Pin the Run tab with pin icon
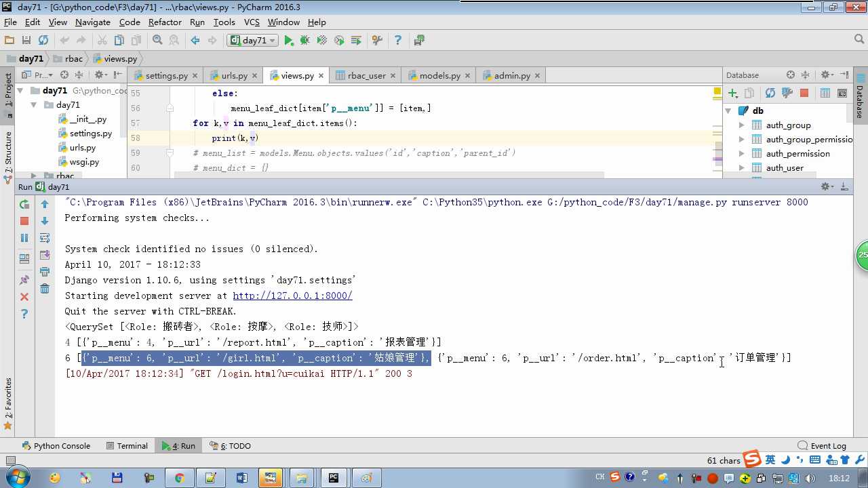 (x=24, y=280)
